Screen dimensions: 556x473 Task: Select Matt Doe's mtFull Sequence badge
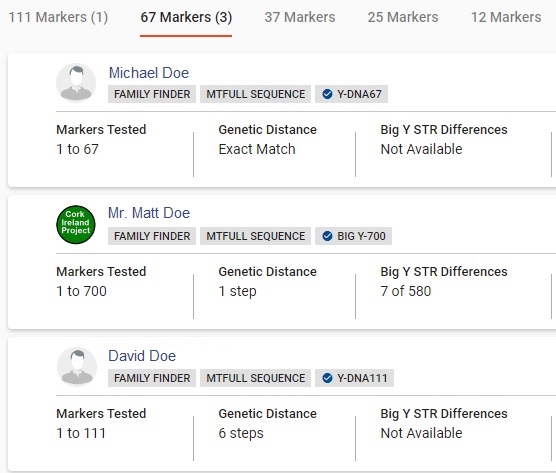pyautogui.click(x=256, y=236)
